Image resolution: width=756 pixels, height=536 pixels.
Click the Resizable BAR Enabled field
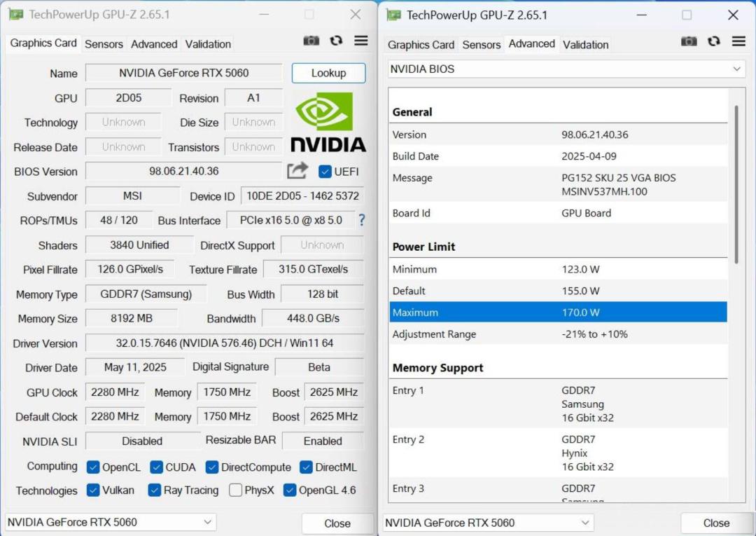click(323, 441)
